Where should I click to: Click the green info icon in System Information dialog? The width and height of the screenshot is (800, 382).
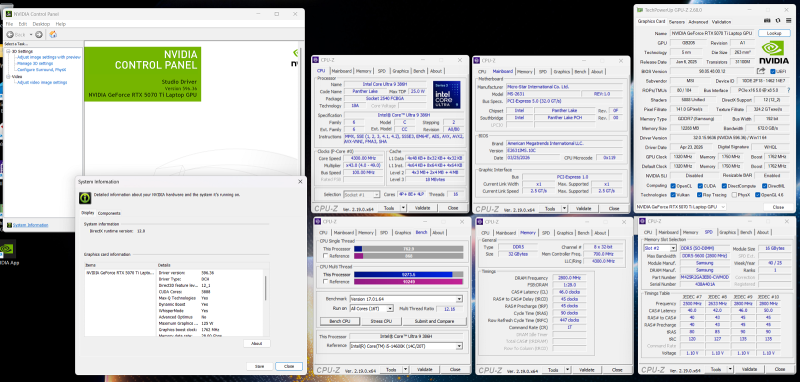pyautogui.click(x=85, y=198)
